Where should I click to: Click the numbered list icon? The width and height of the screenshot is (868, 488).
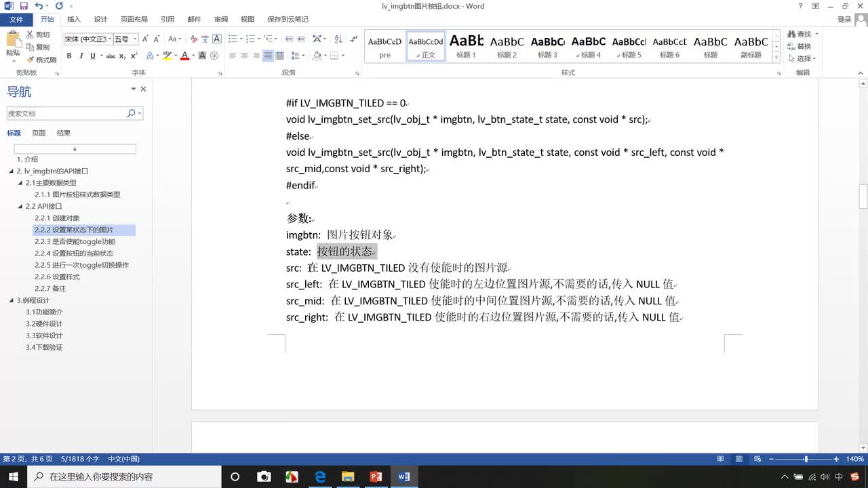tap(250, 39)
